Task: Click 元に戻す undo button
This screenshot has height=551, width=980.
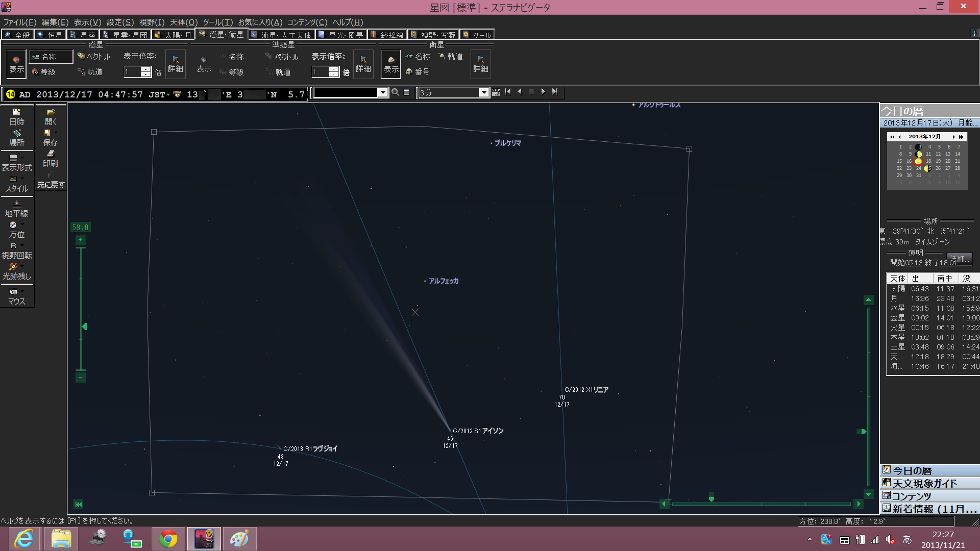Action: tap(51, 180)
